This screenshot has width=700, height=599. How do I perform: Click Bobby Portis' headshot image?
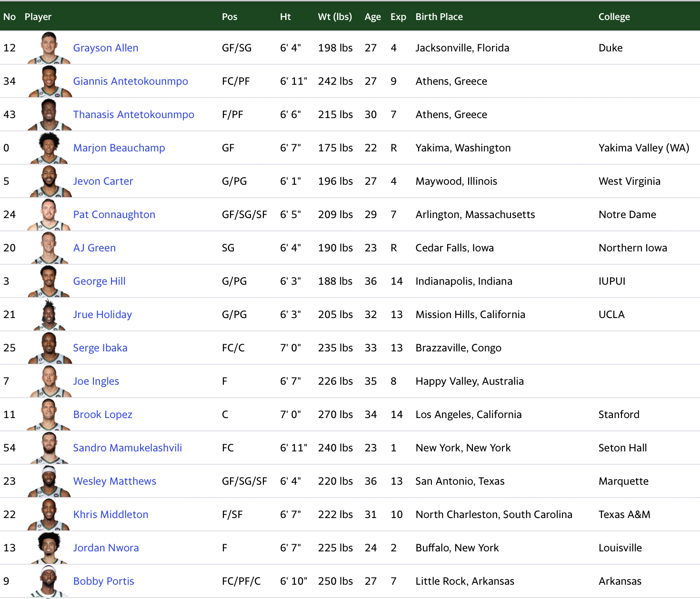49,581
